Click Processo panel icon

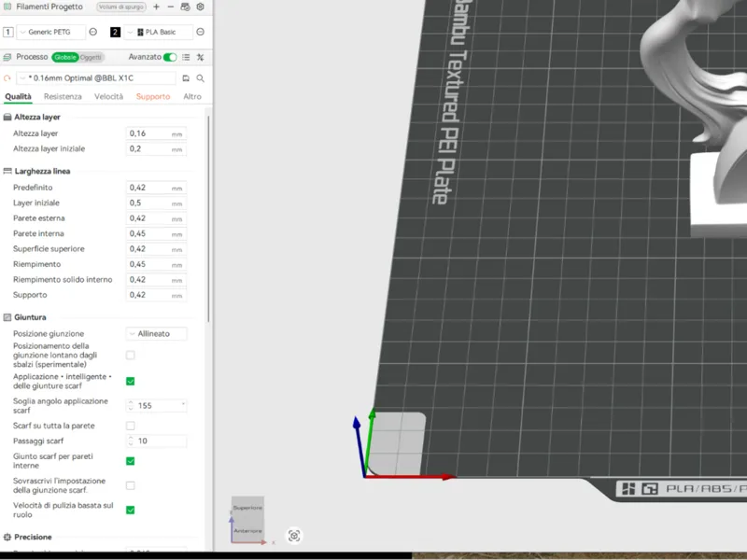click(x=7, y=57)
